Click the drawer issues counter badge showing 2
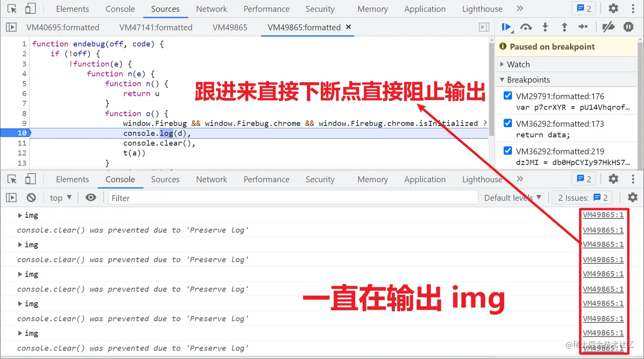The width and height of the screenshot is (644, 359). (584, 179)
